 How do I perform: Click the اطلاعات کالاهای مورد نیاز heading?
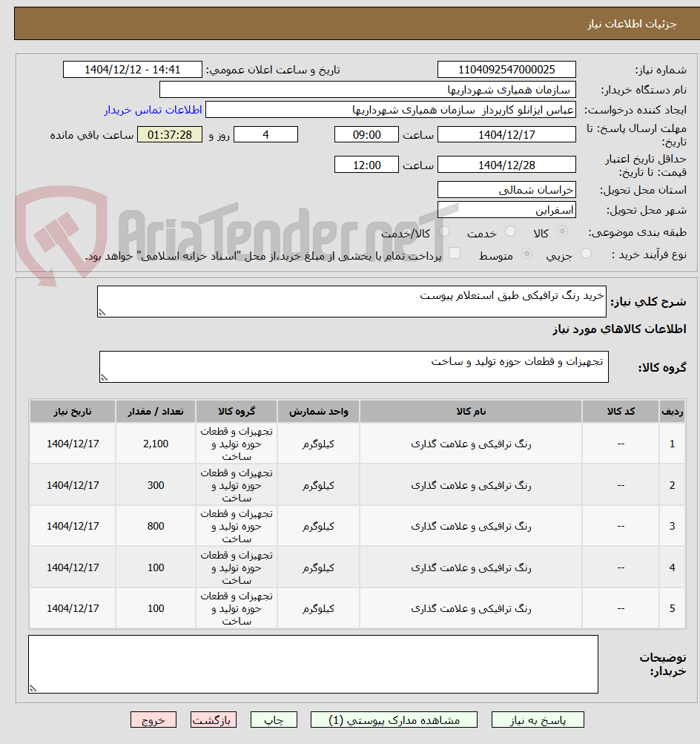(x=619, y=329)
